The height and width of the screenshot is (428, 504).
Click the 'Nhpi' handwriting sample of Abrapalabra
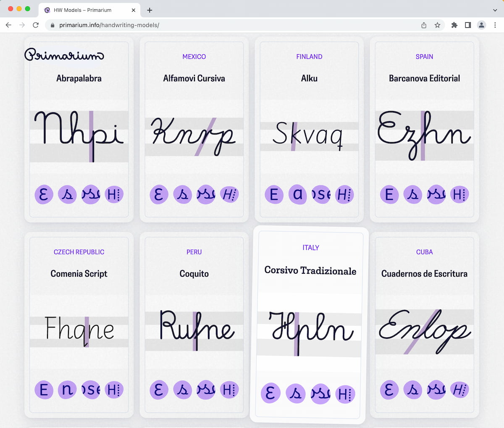pos(79,136)
